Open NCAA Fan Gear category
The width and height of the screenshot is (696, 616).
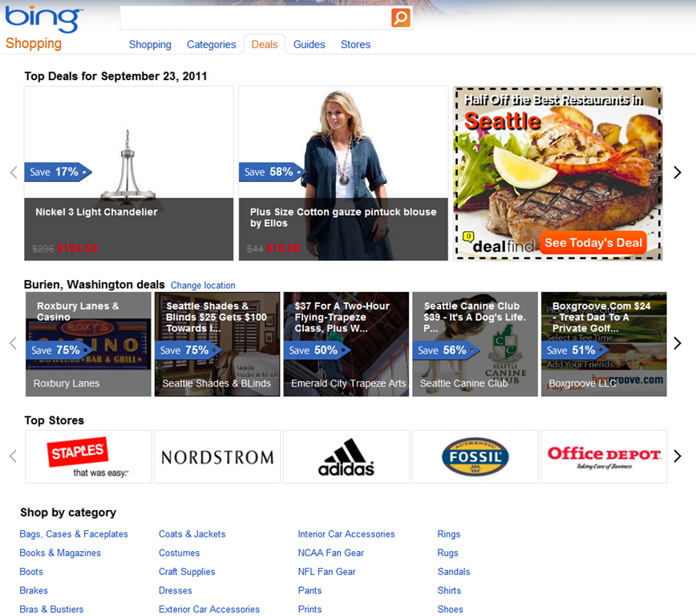pyautogui.click(x=330, y=553)
